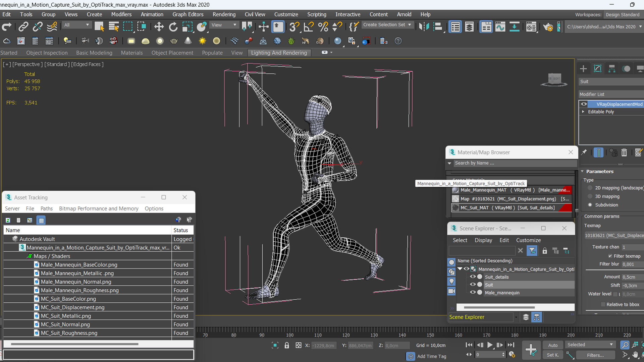Enable Relative to bbox checkbox

click(x=603, y=304)
